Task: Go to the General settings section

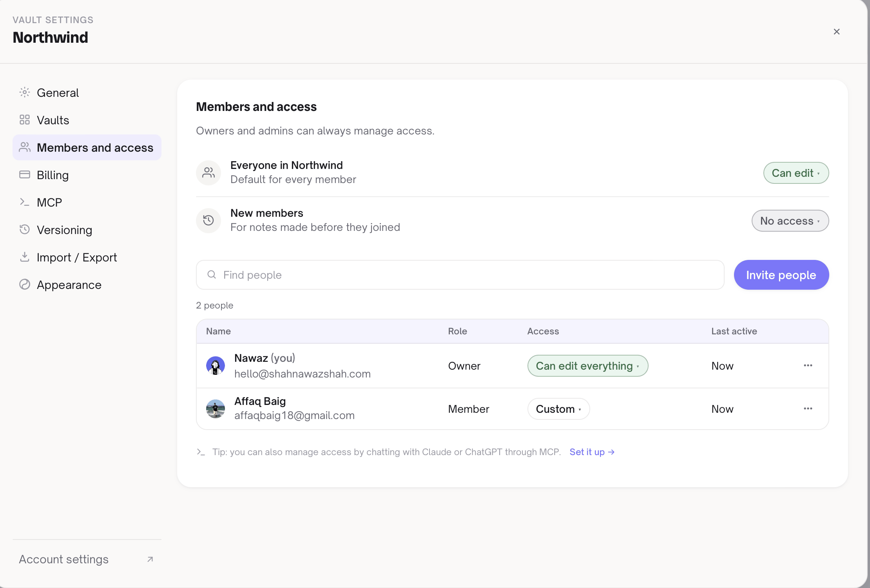Action: coord(87,93)
